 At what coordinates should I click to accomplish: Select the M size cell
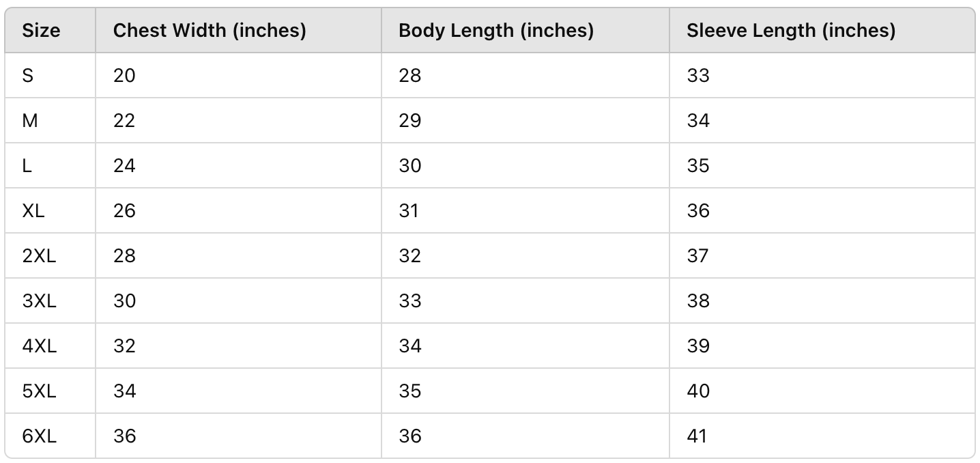[x=30, y=121]
